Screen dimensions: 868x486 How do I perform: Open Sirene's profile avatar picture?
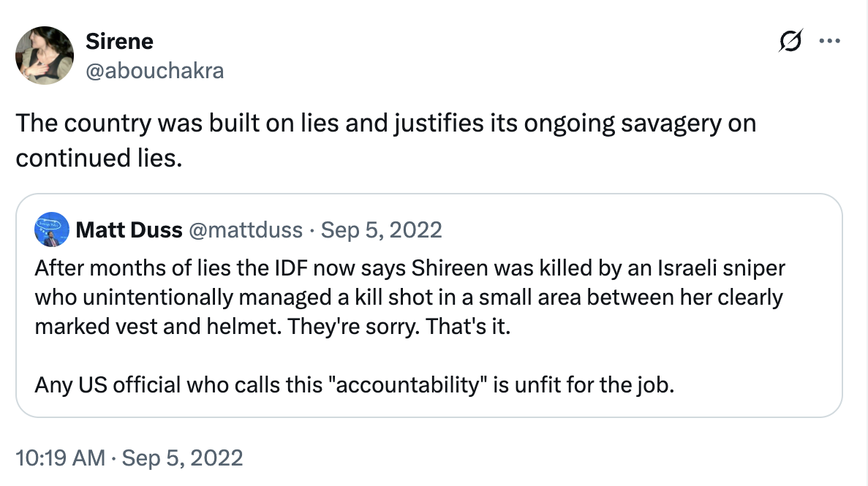(x=44, y=55)
